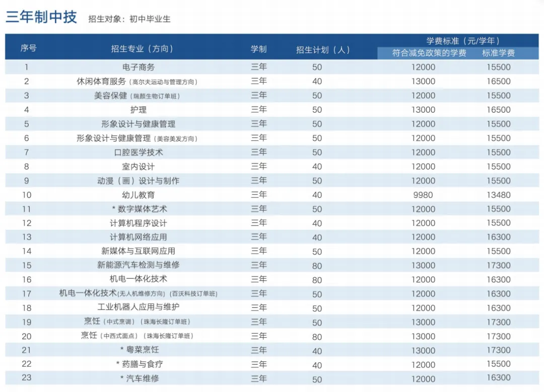Select the 幼儿教育 major cell
This screenshot has height=392, width=544.
pyautogui.click(x=139, y=195)
